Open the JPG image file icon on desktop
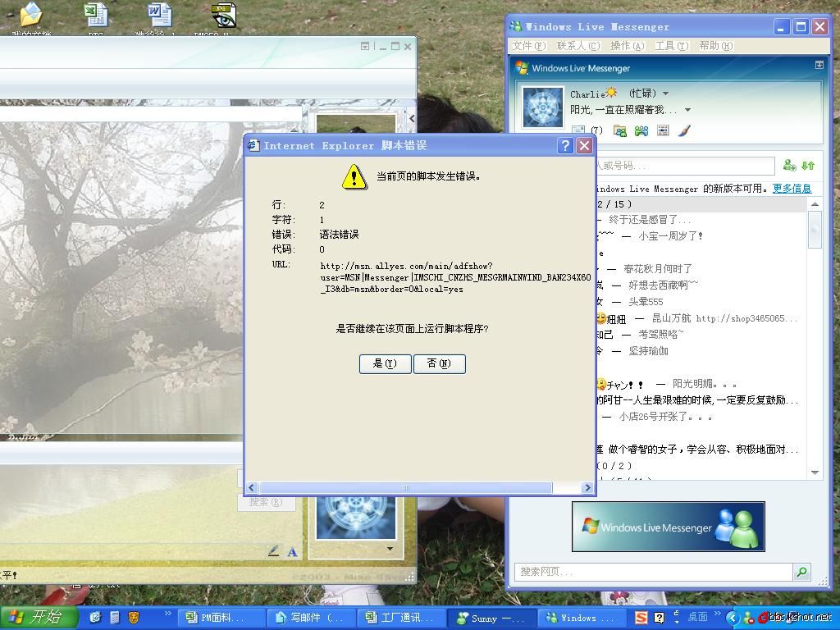The width and height of the screenshot is (840, 630). pyautogui.click(x=223, y=16)
